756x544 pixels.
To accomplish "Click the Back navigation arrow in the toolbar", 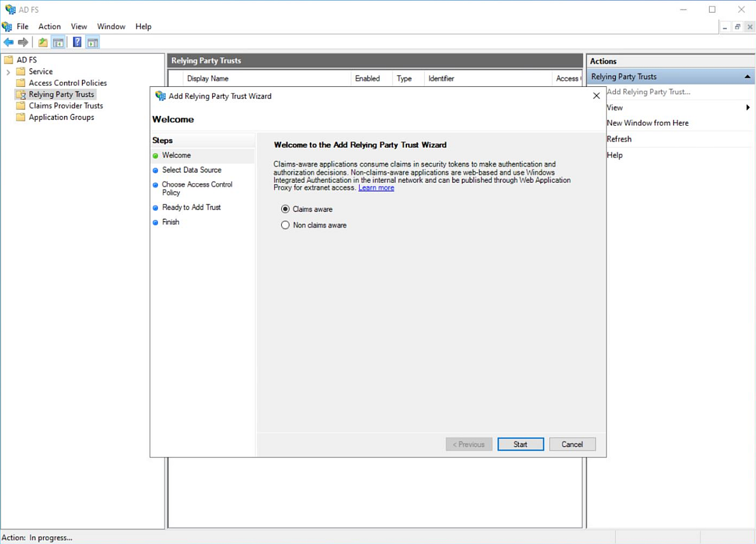I will click(x=9, y=42).
